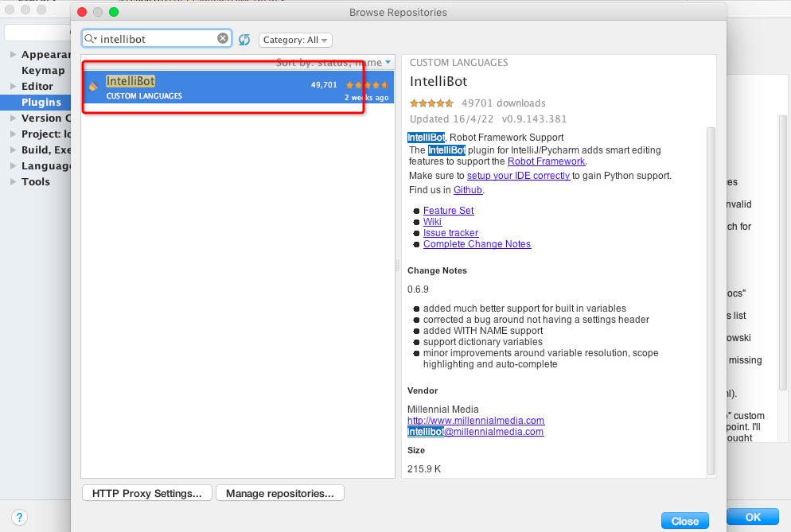Open the Category: All dropdown
This screenshot has height=532, width=791.
(295, 40)
